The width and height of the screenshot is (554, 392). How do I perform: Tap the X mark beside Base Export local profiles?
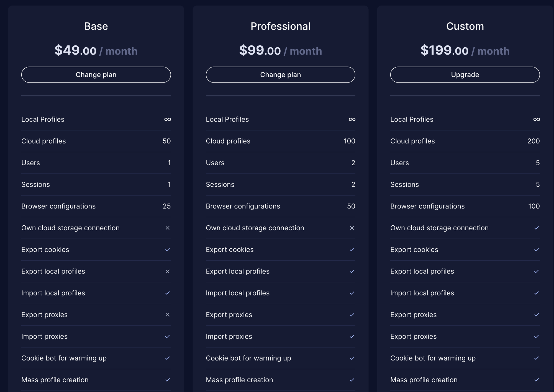tap(167, 271)
